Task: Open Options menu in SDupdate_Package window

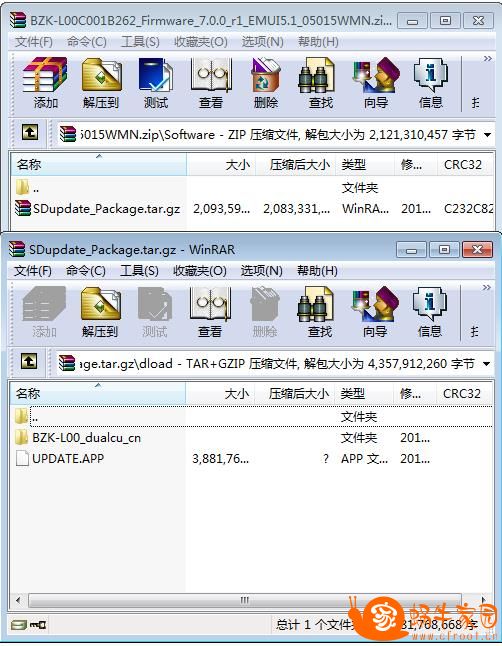Action: tap(262, 271)
